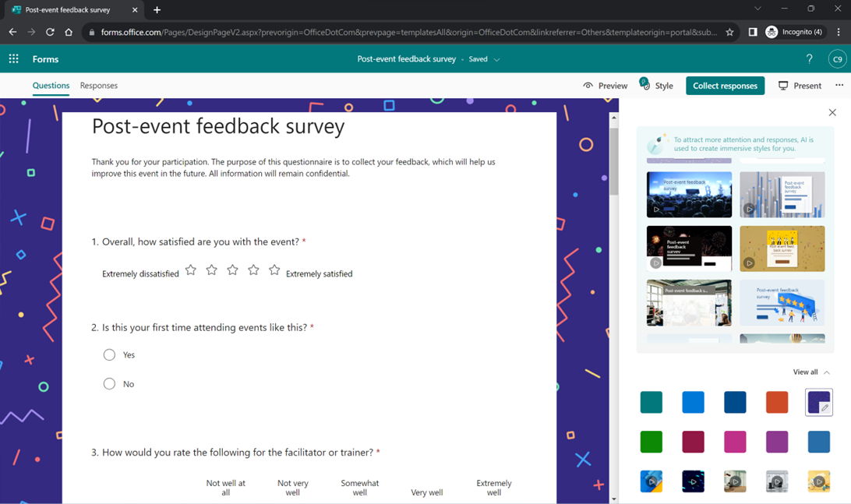Open the Help question mark icon

[x=809, y=58]
